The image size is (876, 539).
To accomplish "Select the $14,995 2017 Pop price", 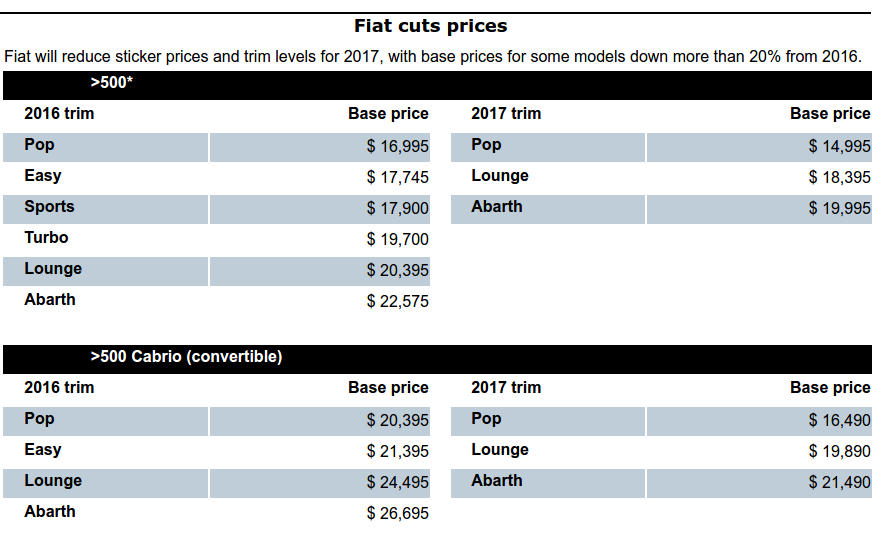I will 840,147.
